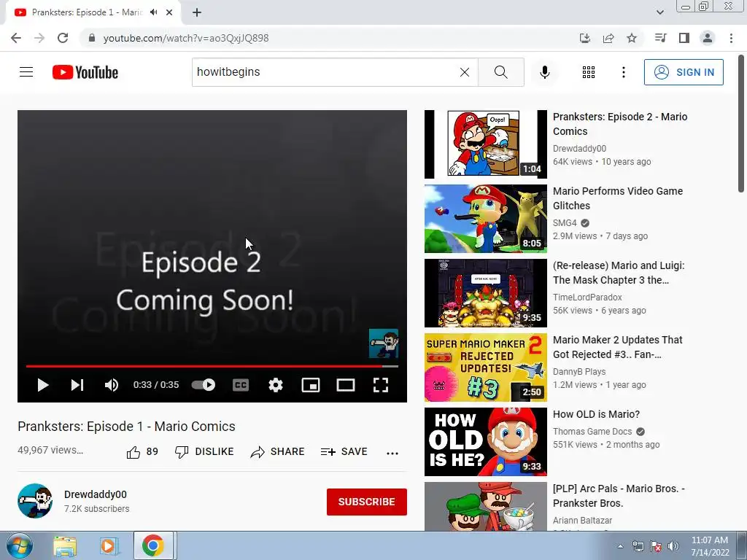Open Windows Explorer from taskbar

coord(65,545)
